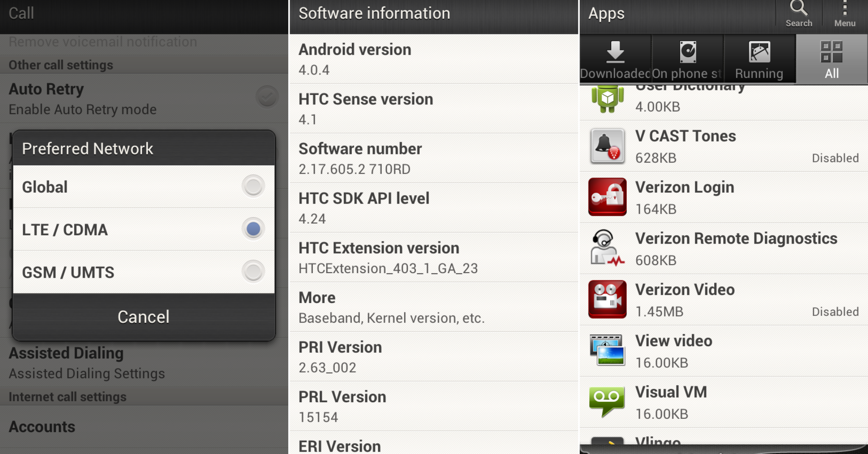Screen dimensions: 868x454
Task: Open the Verizon Video camera icon
Action: pyautogui.click(x=607, y=299)
